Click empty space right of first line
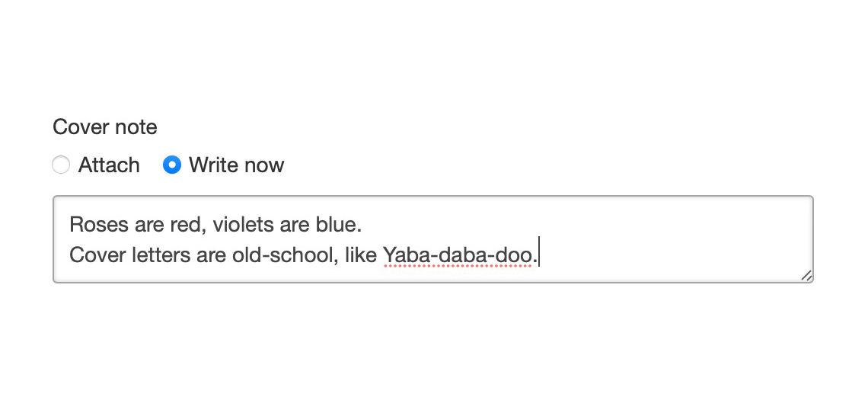Screen dimensions: 868x413 click(581, 225)
